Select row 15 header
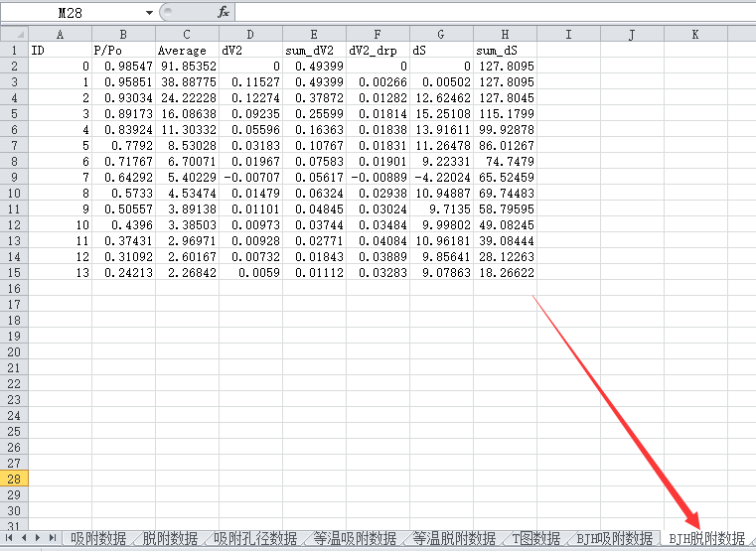The image size is (756, 551). pyautogui.click(x=14, y=273)
